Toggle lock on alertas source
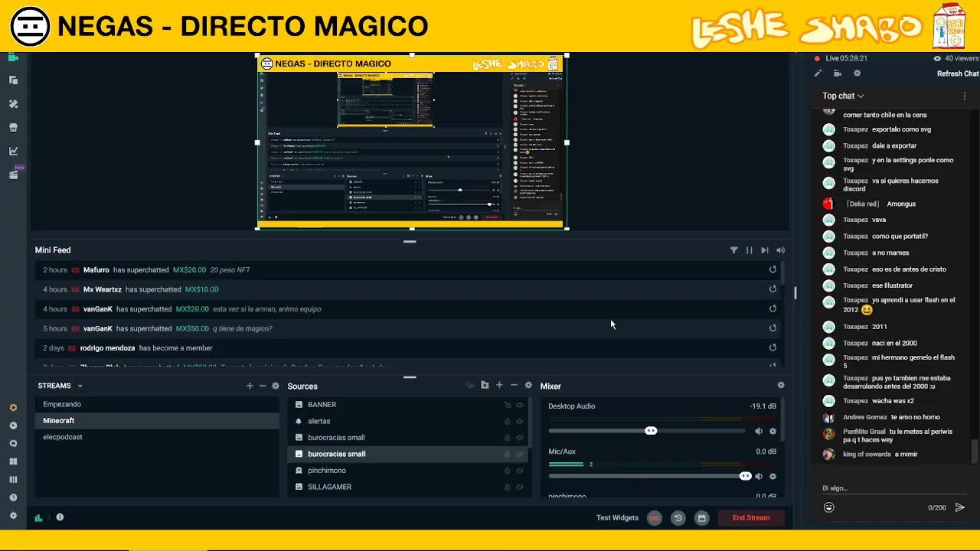Viewport: 980px width, 551px height. (507, 421)
